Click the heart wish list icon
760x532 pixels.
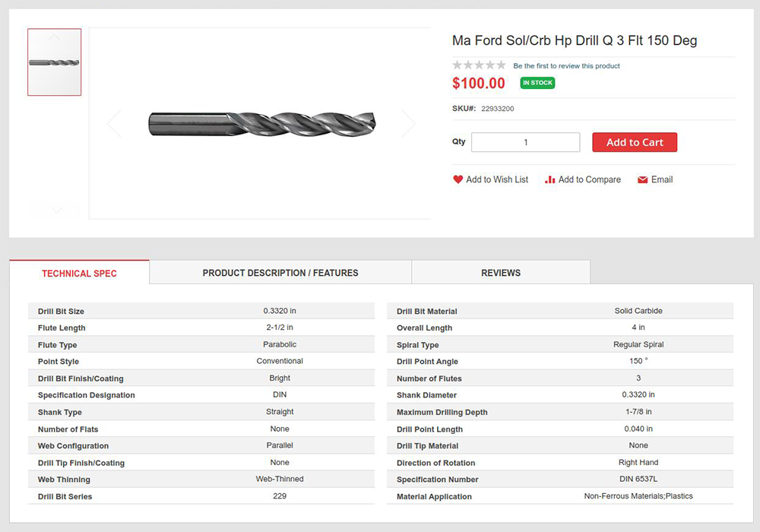coord(458,179)
